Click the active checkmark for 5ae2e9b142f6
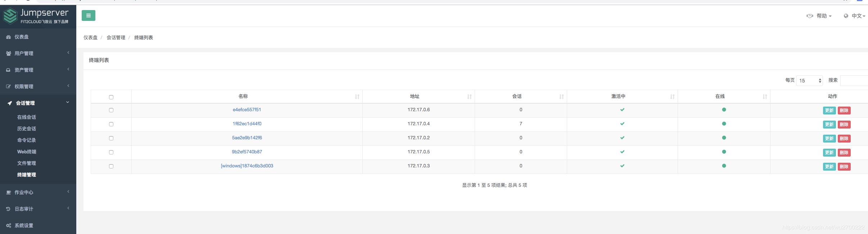 click(622, 138)
